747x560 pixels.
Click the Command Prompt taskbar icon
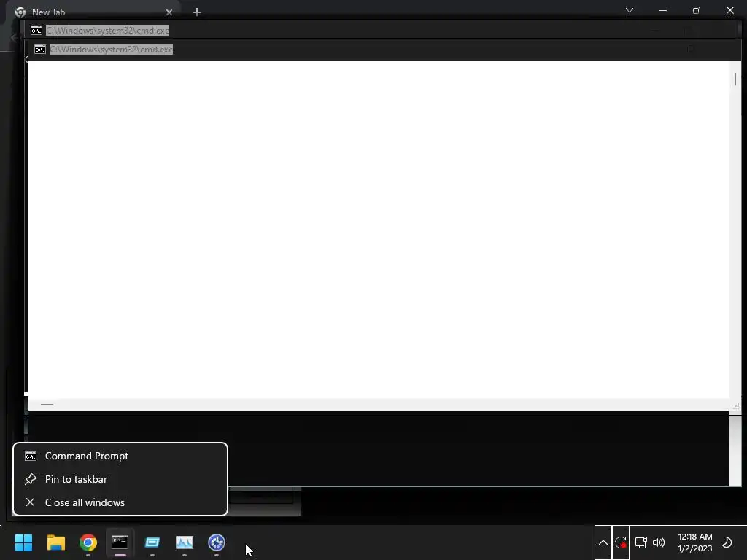pyautogui.click(x=120, y=542)
